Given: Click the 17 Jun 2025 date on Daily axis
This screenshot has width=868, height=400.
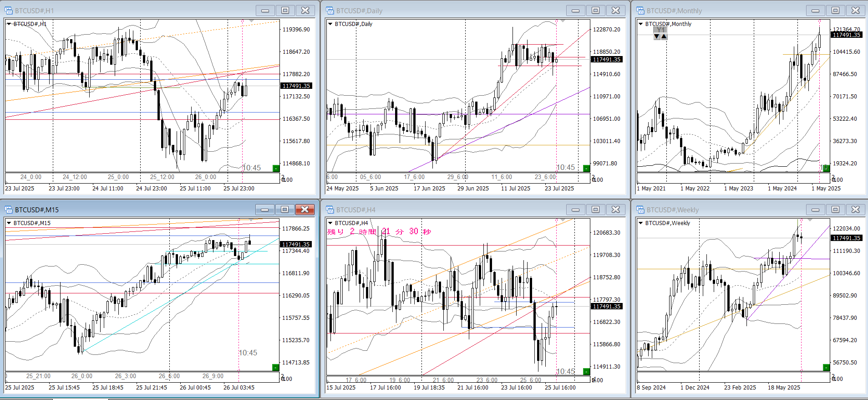Looking at the screenshot, I should (429, 188).
